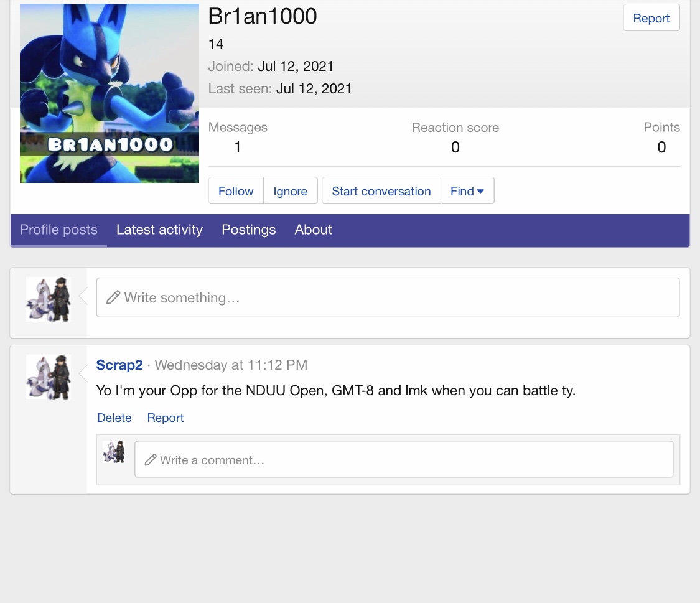Open the Wednesday at 11:12 PM timestamp
700x603 pixels.
click(x=231, y=365)
